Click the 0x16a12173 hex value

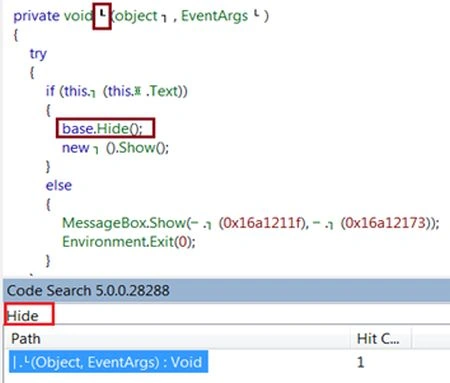385,222
